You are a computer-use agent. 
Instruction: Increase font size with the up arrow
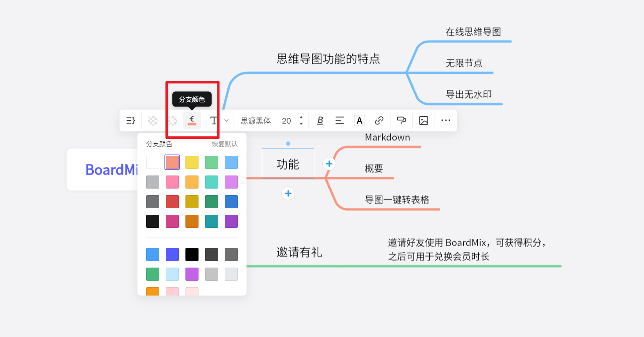301,118
